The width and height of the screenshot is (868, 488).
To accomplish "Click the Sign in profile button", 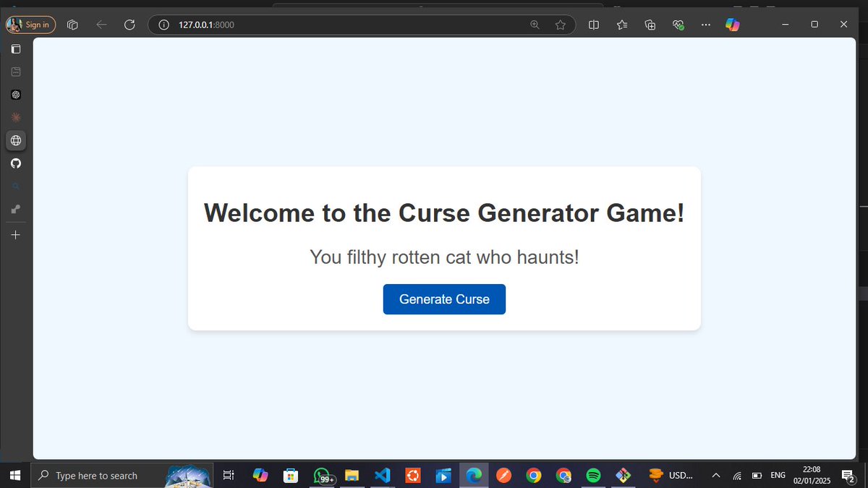I will (x=30, y=25).
